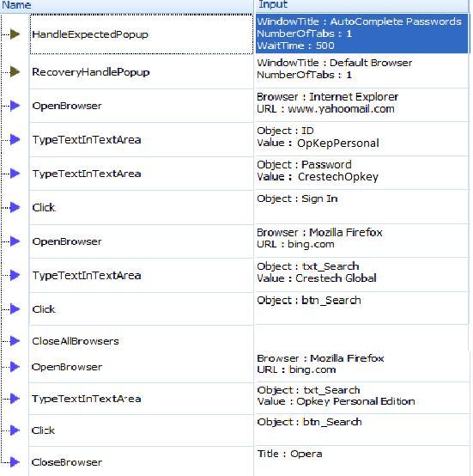Select the HandleExpectedPopup name cell
Viewport: 473px width, 476px height.
[142, 34]
